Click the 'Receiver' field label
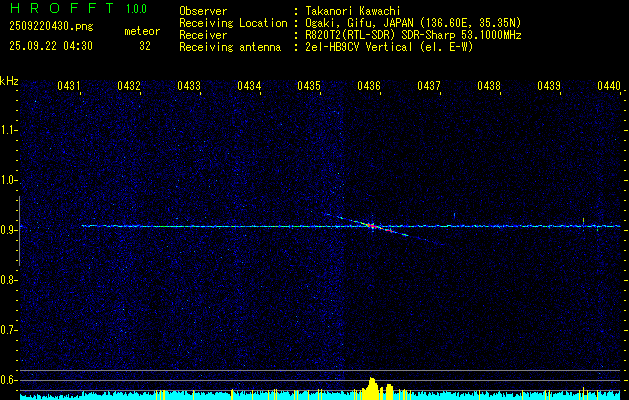 click(203, 35)
